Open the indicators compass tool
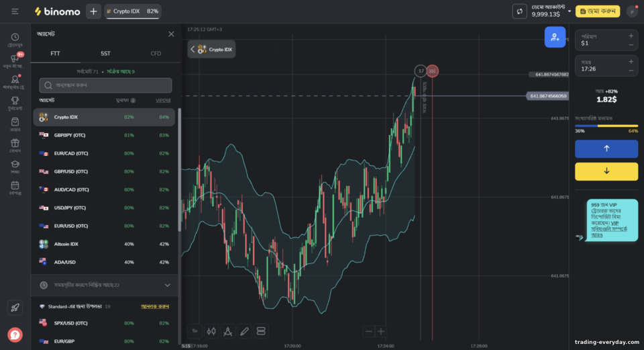This screenshot has width=644, height=350. tap(227, 331)
